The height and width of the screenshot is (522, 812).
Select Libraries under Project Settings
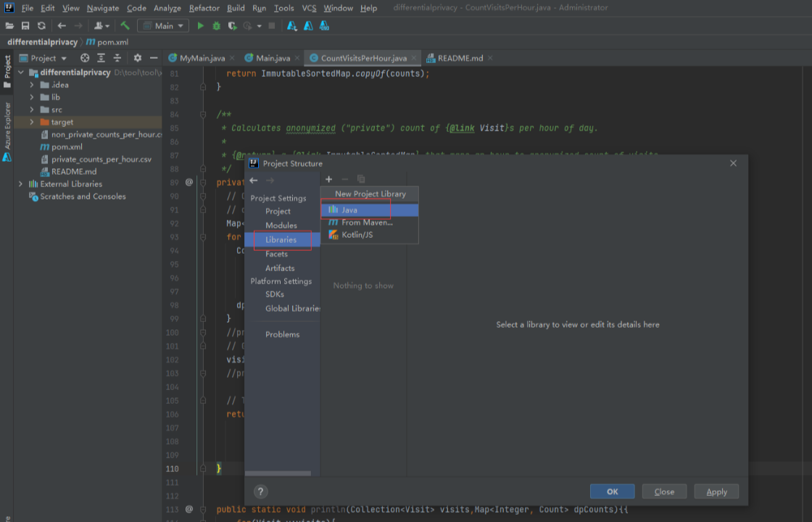(x=281, y=240)
